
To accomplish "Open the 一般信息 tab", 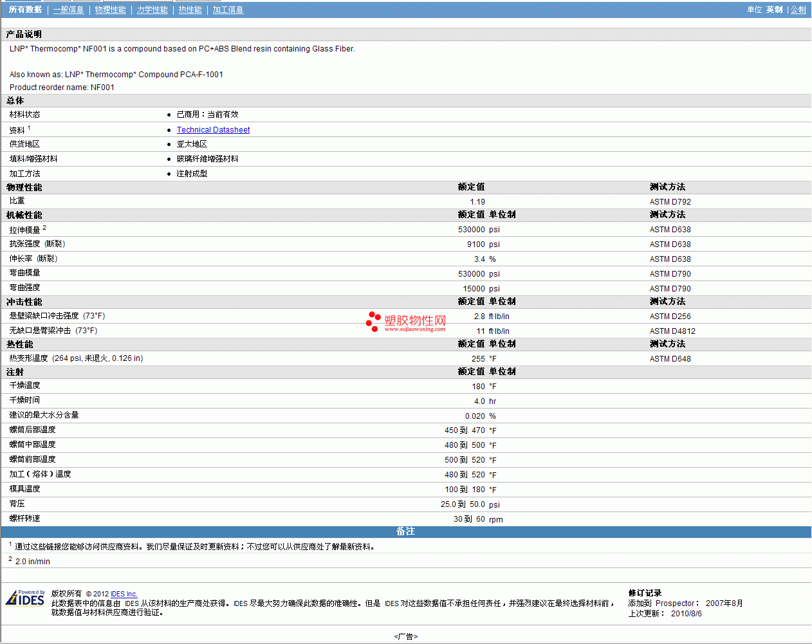I will tap(68, 10).
